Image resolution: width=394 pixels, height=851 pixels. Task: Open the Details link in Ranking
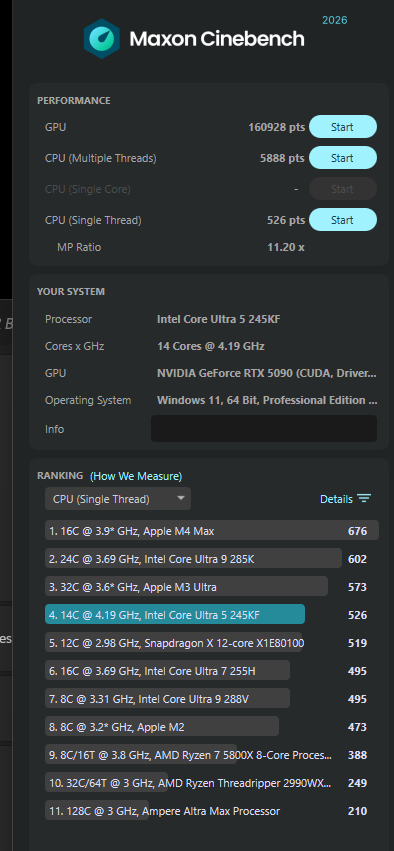tap(336, 499)
